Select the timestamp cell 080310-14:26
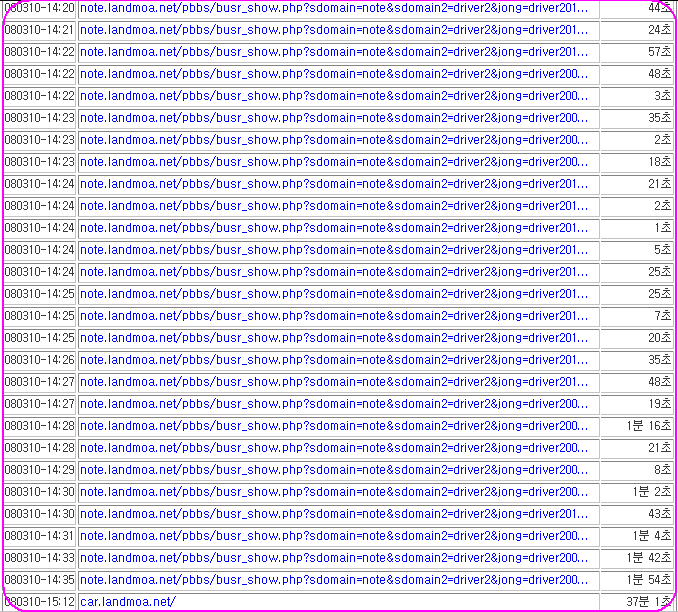The height and width of the screenshot is (612, 678). pos(40,360)
